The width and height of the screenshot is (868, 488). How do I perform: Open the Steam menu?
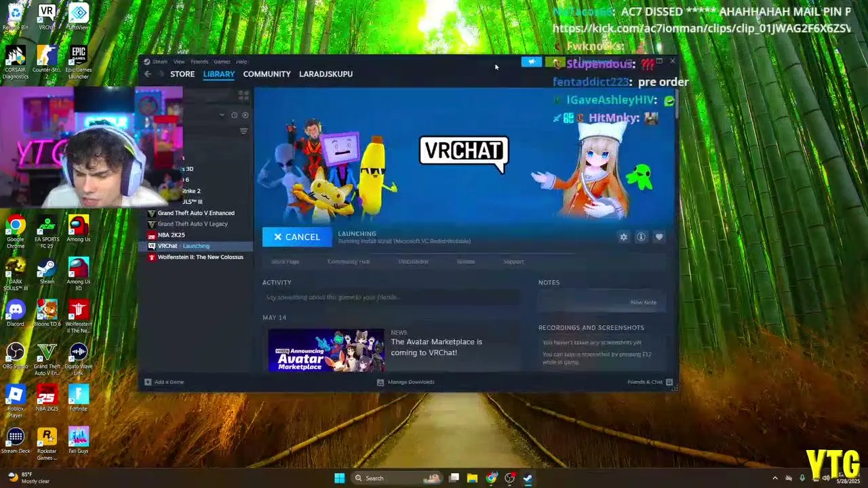pyautogui.click(x=160, y=62)
